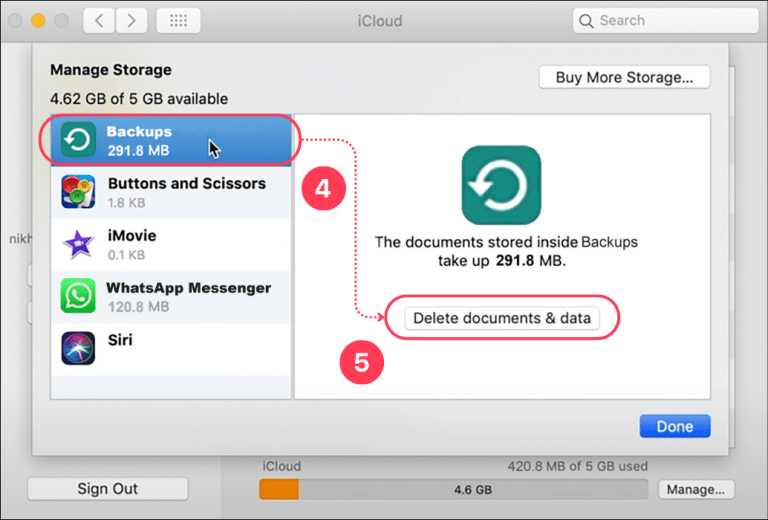Select Buttons and Scissors row
This screenshot has width=768, height=520.
[x=171, y=192]
